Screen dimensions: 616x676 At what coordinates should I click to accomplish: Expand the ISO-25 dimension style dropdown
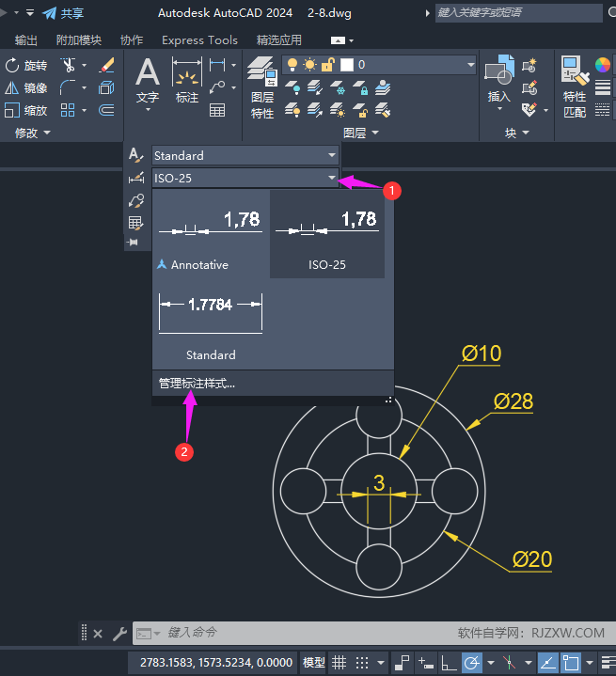331,178
